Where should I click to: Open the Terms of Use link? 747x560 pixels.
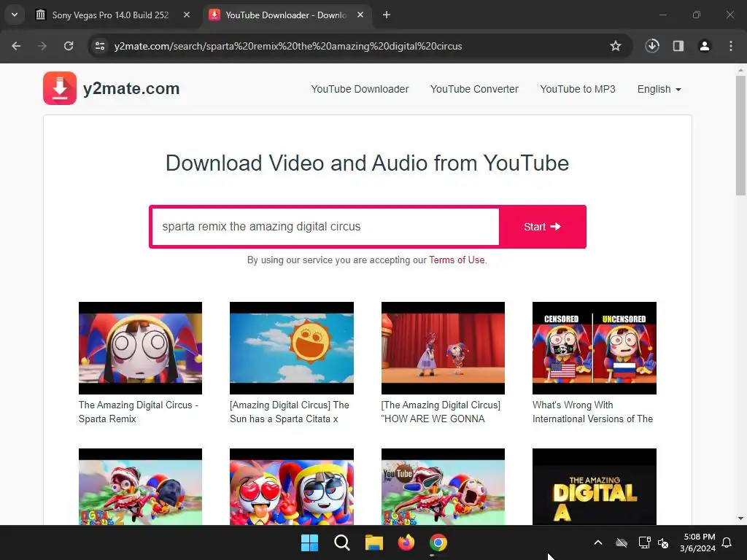(457, 260)
